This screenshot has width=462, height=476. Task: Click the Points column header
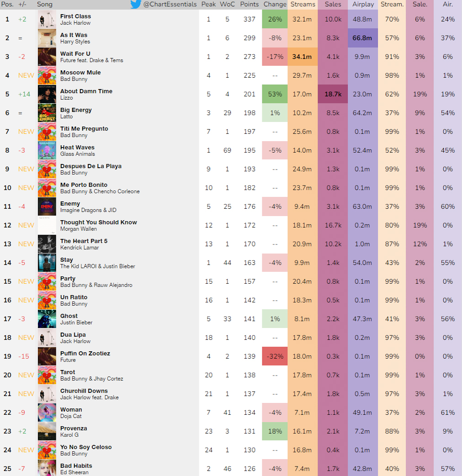tap(250, 4)
